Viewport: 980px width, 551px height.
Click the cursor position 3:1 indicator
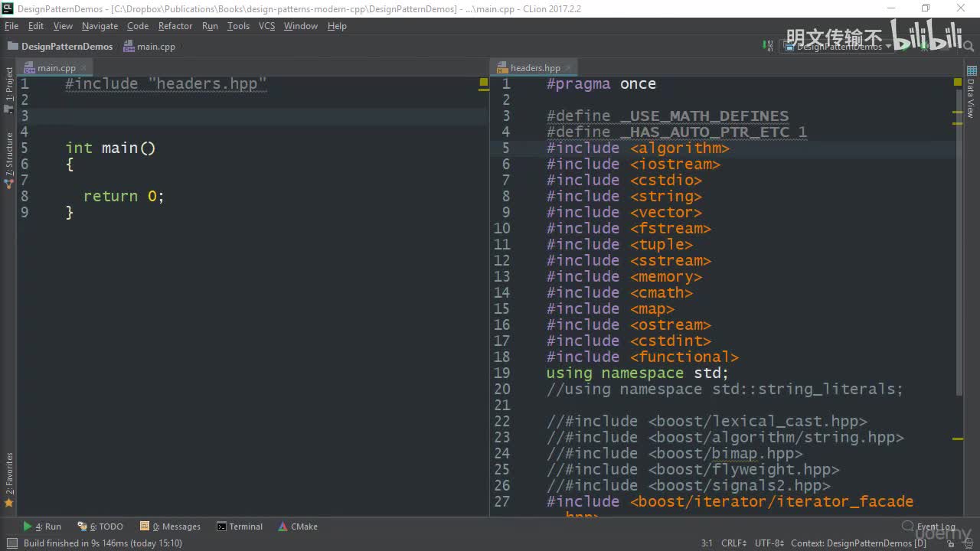tap(707, 543)
